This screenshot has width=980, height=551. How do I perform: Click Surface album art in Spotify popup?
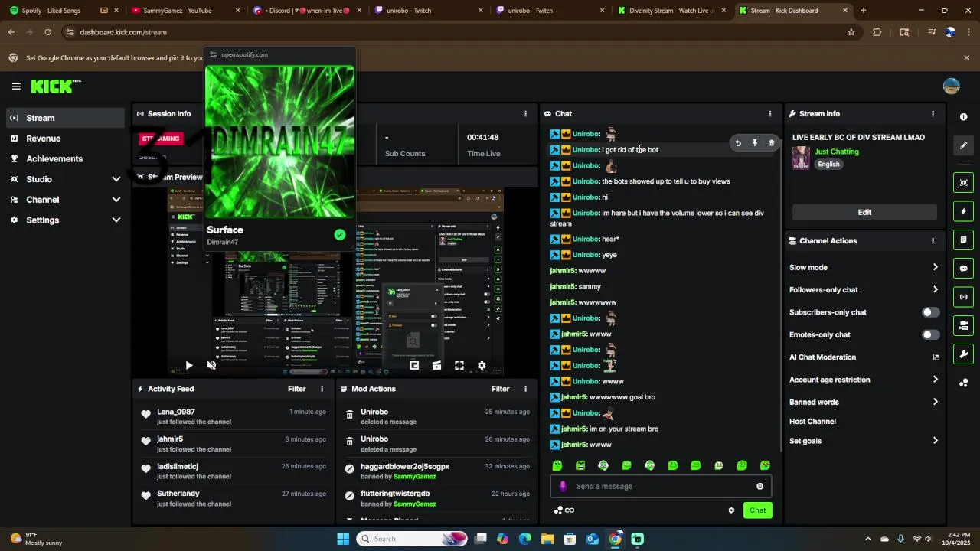pos(280,142)
